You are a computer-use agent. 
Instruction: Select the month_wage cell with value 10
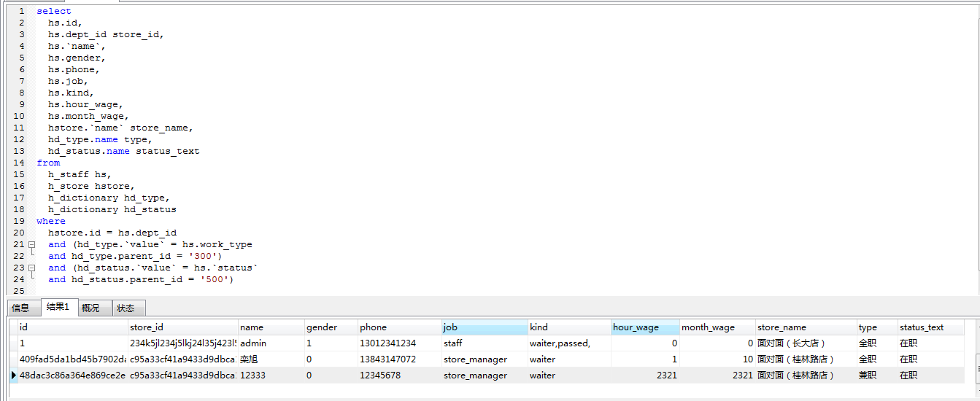click(x=718, y=359)
